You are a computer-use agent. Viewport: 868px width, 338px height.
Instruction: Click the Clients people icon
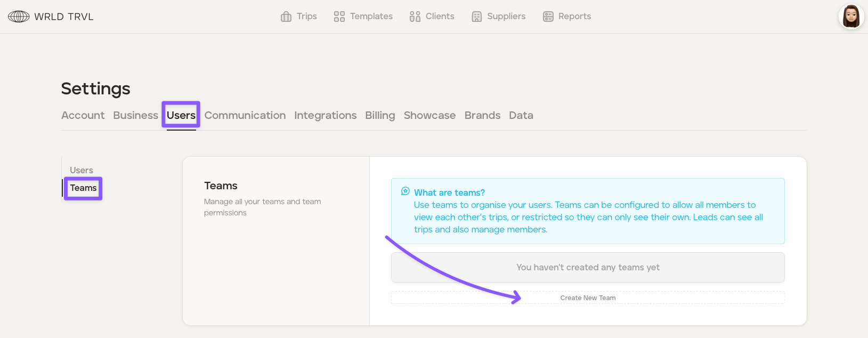[x=415, y=17]
